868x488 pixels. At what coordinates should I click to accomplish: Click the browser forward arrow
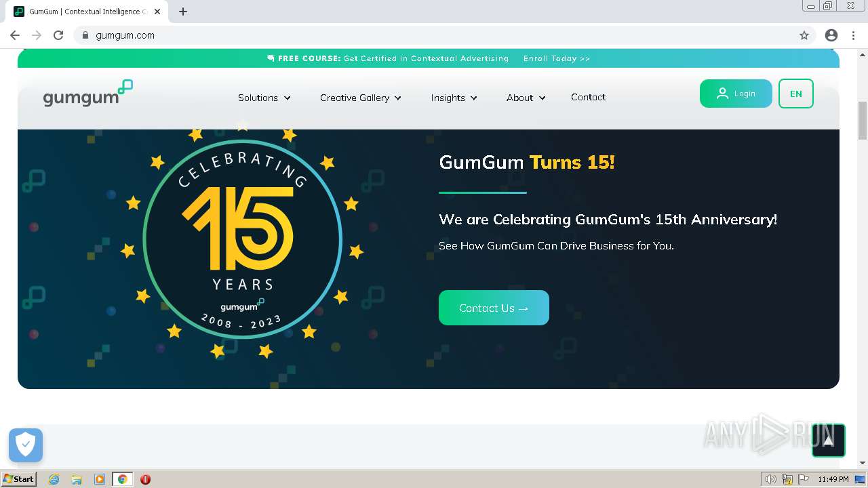(37, 35)
